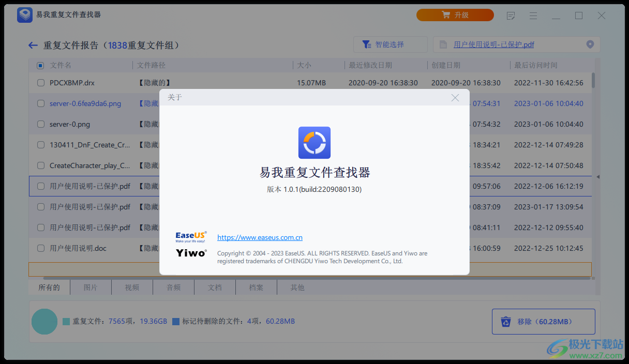Image resolution: width=629 pixels, height=364 pixels.
Task: Click the EaseUS logo in the About dialog
Action: click(x=191, y=237)
